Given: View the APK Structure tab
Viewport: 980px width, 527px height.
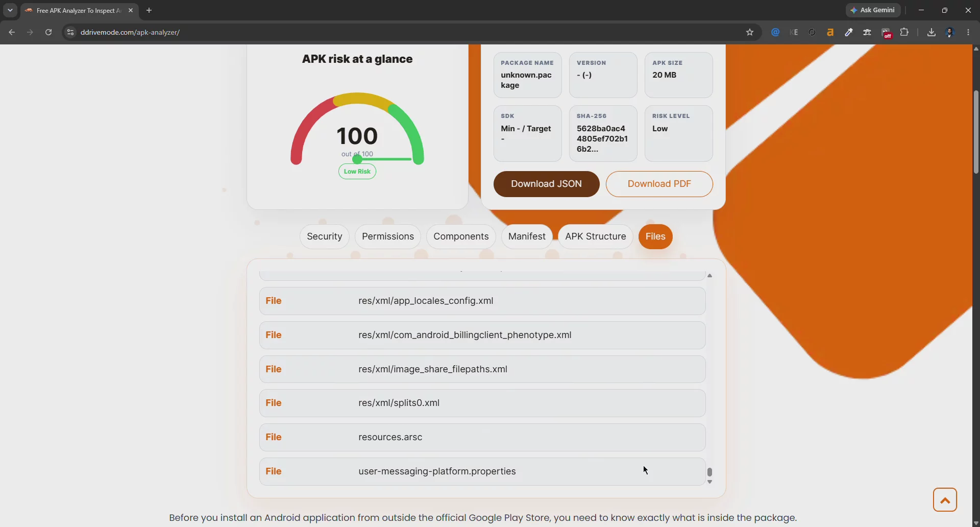Looking at the screenshot, I should click(596, 236).
